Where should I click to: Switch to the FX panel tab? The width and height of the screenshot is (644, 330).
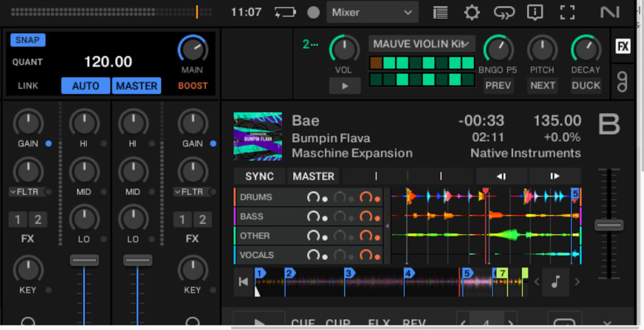coord(622,47)
